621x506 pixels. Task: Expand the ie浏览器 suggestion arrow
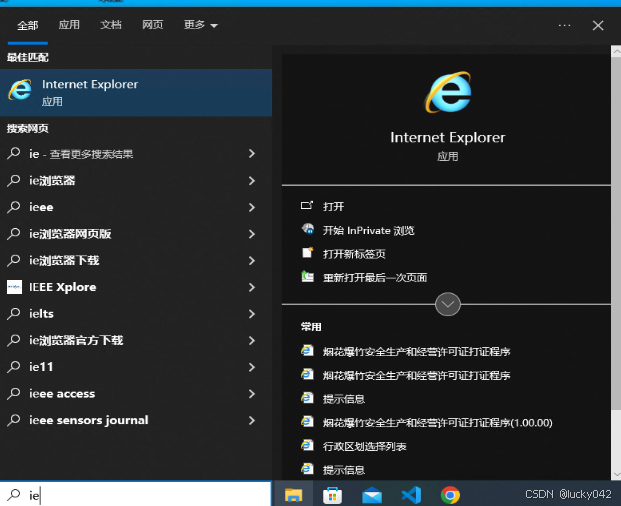252,181
